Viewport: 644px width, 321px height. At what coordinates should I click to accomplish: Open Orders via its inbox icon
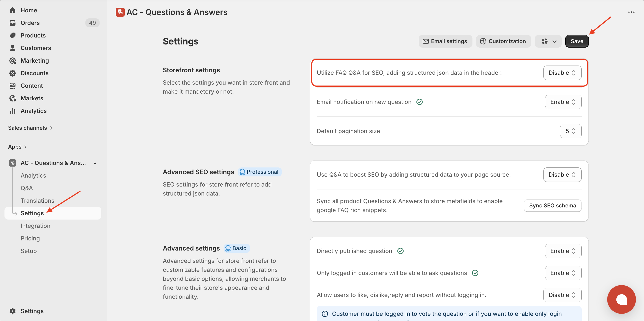13,23
